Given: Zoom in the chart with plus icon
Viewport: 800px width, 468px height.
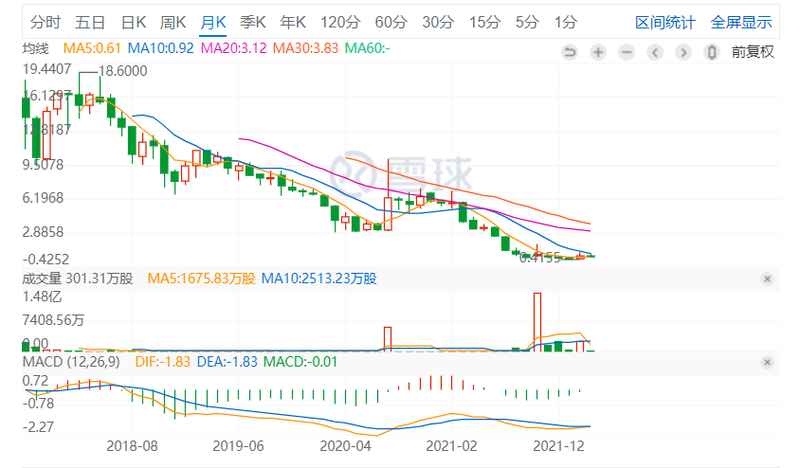Looking at the screenshot, I should [x=598, y=52].
